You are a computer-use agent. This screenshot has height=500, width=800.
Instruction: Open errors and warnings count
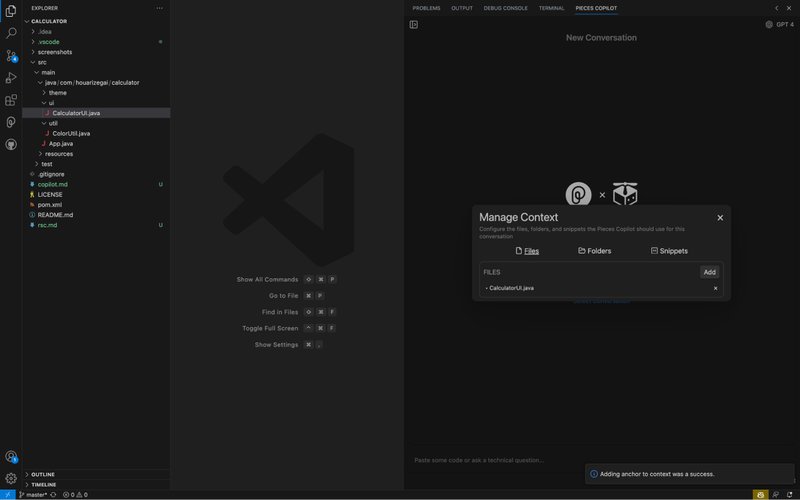click(x=75, y=495)
